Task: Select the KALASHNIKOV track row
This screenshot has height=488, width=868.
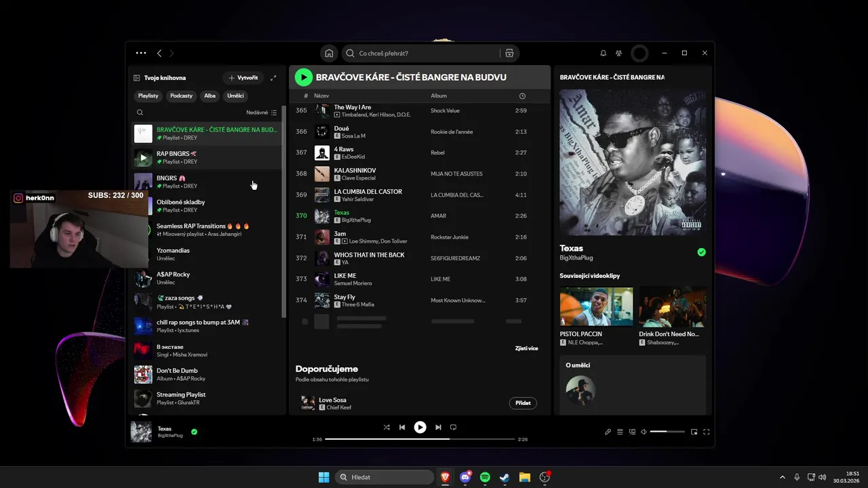Action: 420,174
